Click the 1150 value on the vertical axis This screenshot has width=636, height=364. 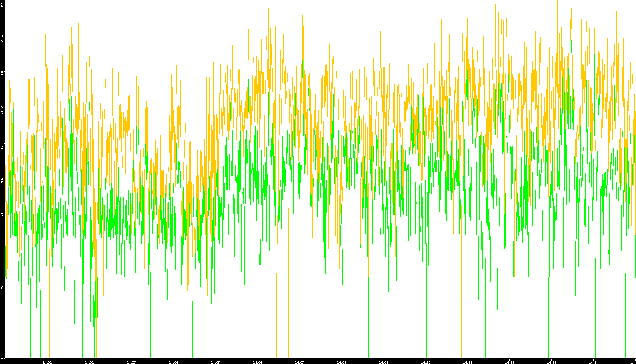2,217
